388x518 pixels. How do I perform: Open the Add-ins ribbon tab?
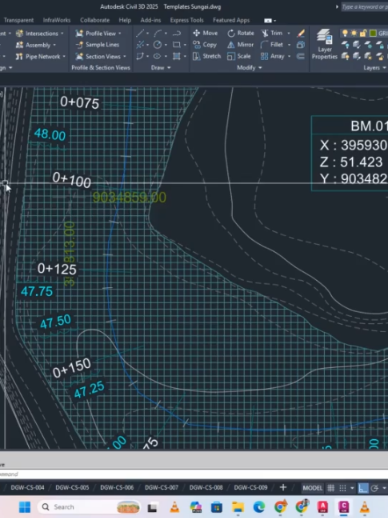tap(151, 20)
